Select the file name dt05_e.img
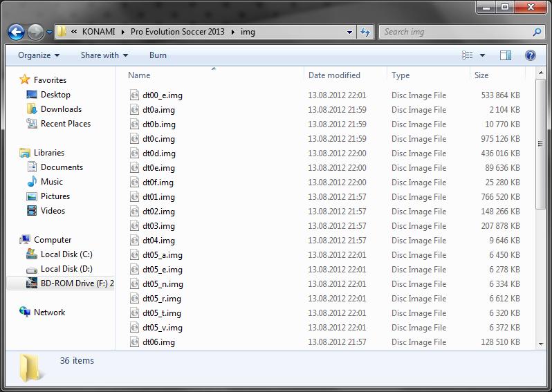Viewport: 552px width, 392px height. coord(163,270)
